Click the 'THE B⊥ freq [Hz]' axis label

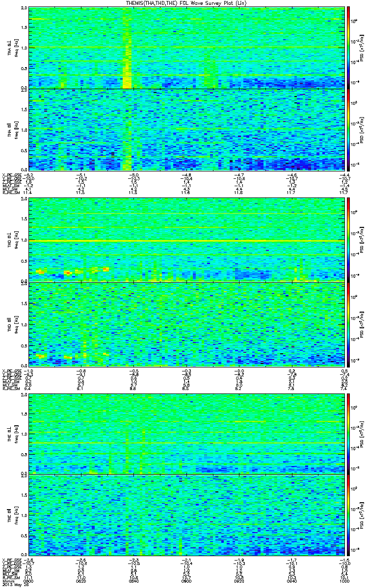click(x=12, y=433)
